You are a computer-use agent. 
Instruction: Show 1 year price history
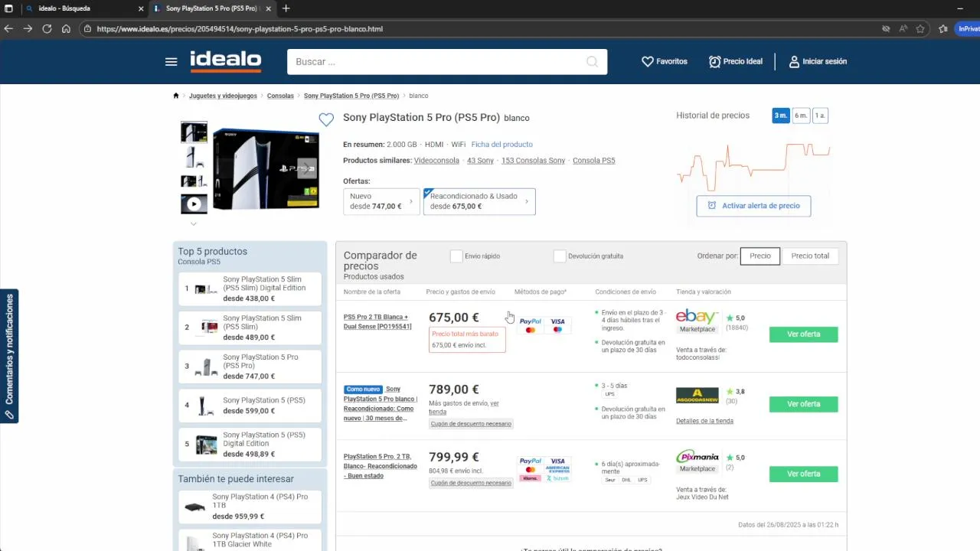tap(820, 116)
